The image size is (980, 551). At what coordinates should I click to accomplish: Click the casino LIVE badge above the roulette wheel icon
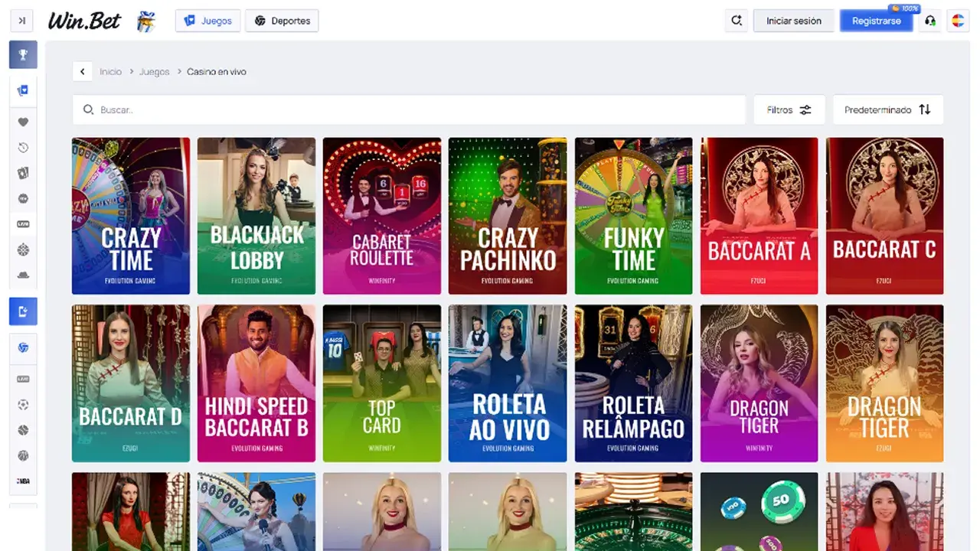click(23, 224)
